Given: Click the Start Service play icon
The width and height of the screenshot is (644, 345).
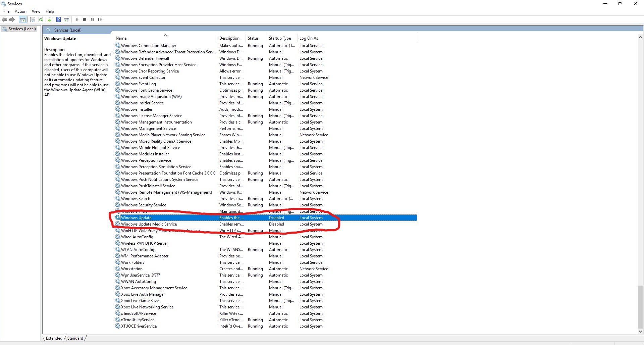Looking at the screenshot, I should (x=77, y=19).
